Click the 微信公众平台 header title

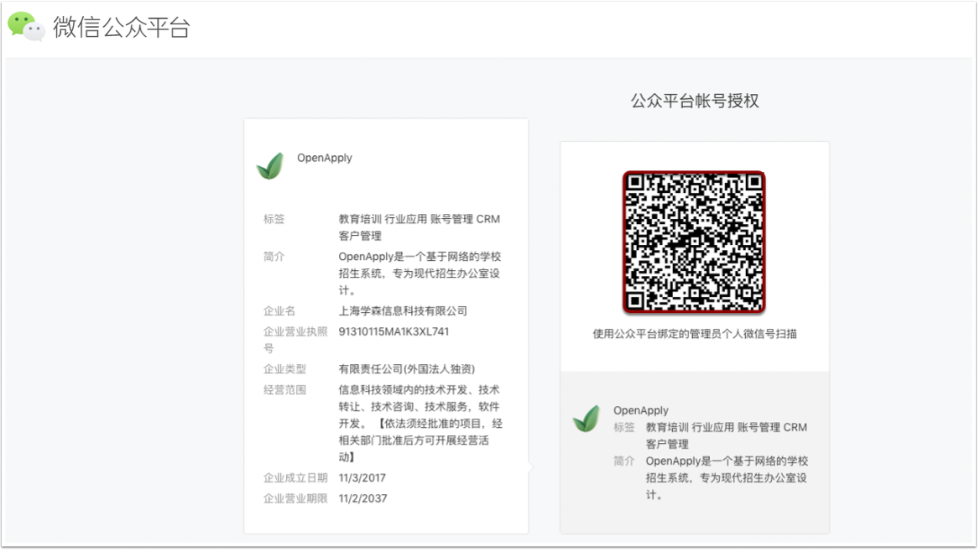tap(122, 28)
